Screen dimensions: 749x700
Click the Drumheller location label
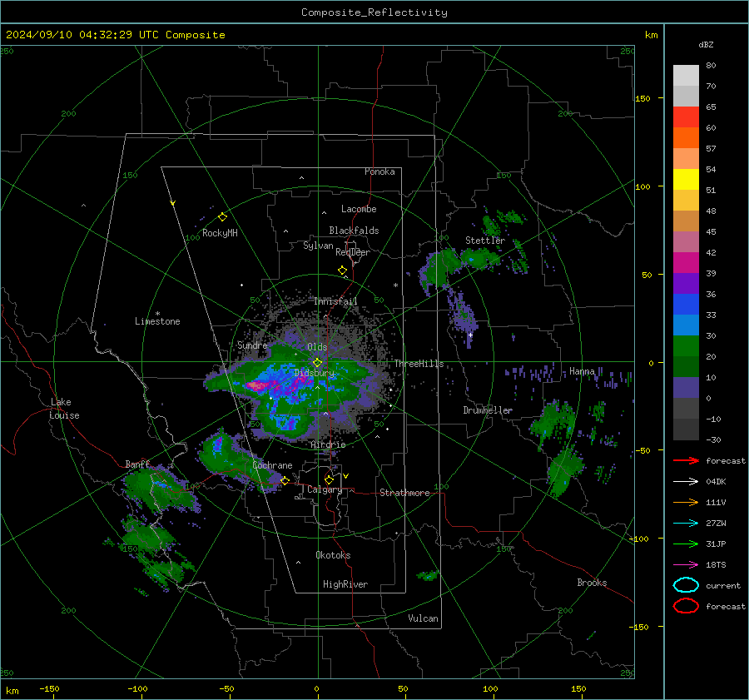[x=487, y=410]
